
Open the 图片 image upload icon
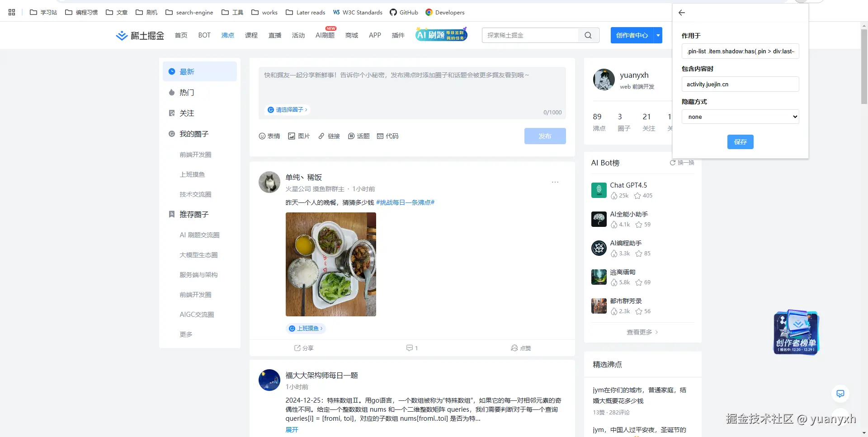coord(298,136)
